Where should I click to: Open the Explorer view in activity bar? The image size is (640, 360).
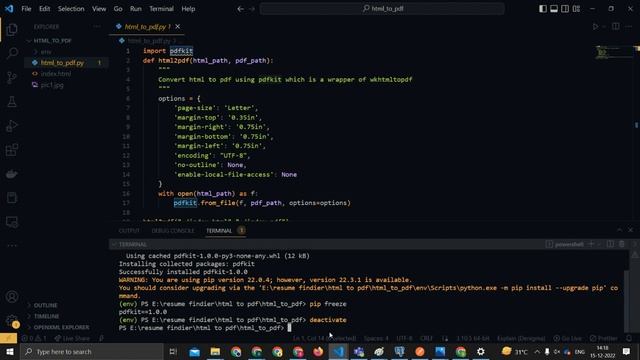pyautogui.click(x=12, y=29)
